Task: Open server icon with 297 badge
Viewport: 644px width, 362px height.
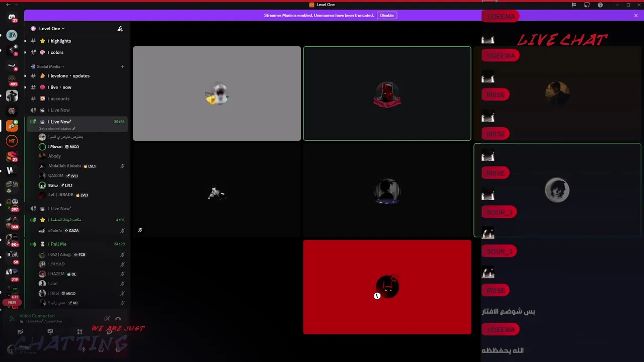Action: pyautogui.click(x=12, y=204)
